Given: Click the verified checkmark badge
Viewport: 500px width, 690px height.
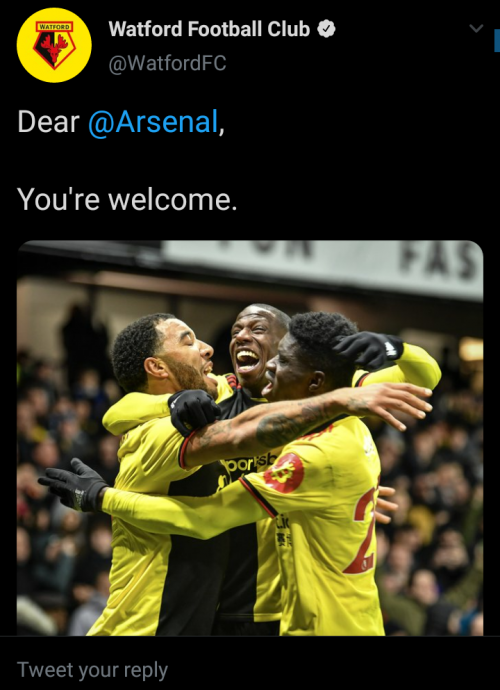Looking at the screenshot, I should (x=327, y=29).
